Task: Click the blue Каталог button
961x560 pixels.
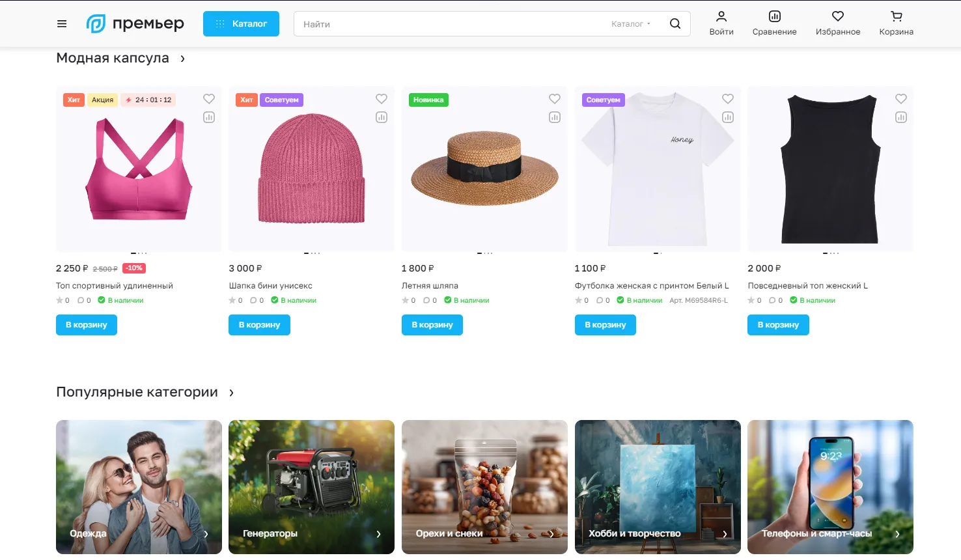Action: [x=241, y=24]
